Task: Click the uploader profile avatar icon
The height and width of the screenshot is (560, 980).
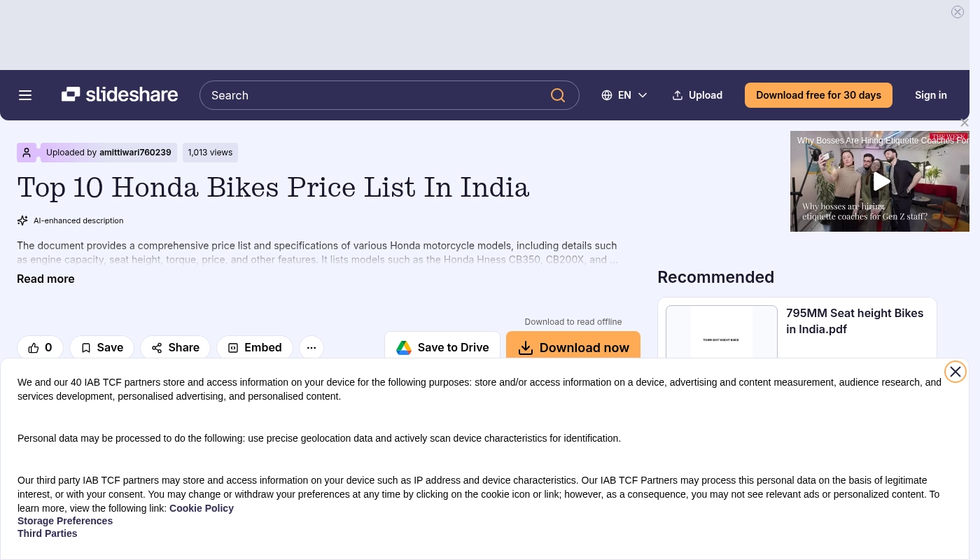Action: pyautogui.click(x=27, y=153)
